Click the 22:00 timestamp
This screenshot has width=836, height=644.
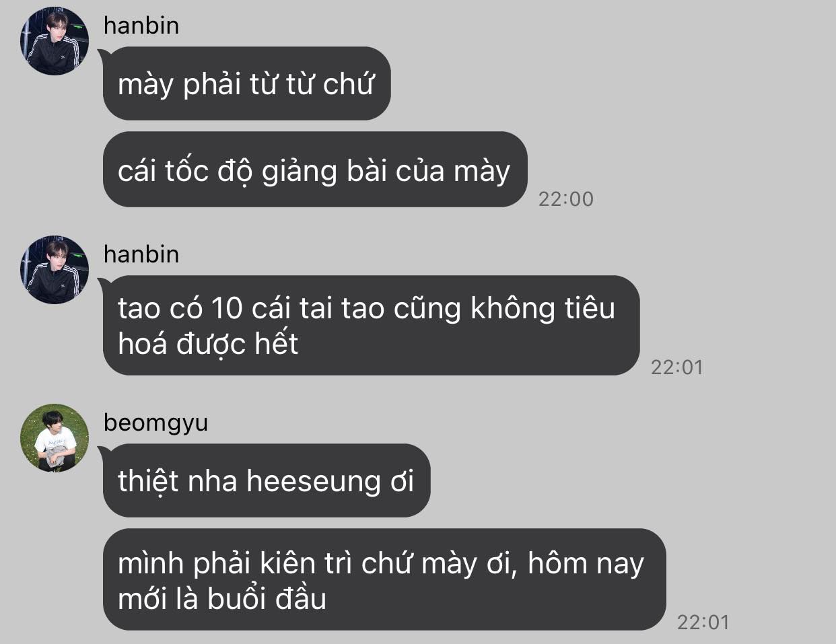pyautogui.click(x=566, y=199)
